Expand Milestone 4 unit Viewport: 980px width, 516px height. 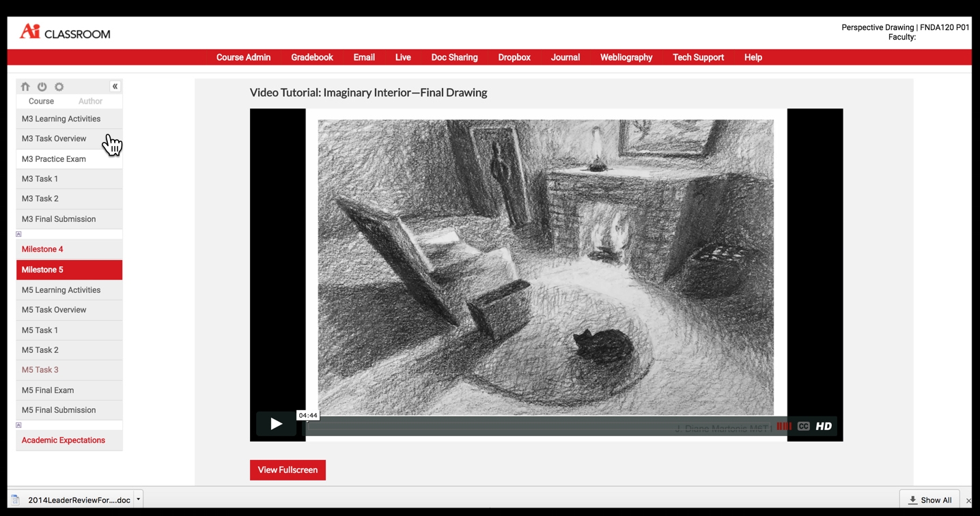(69, 249)
